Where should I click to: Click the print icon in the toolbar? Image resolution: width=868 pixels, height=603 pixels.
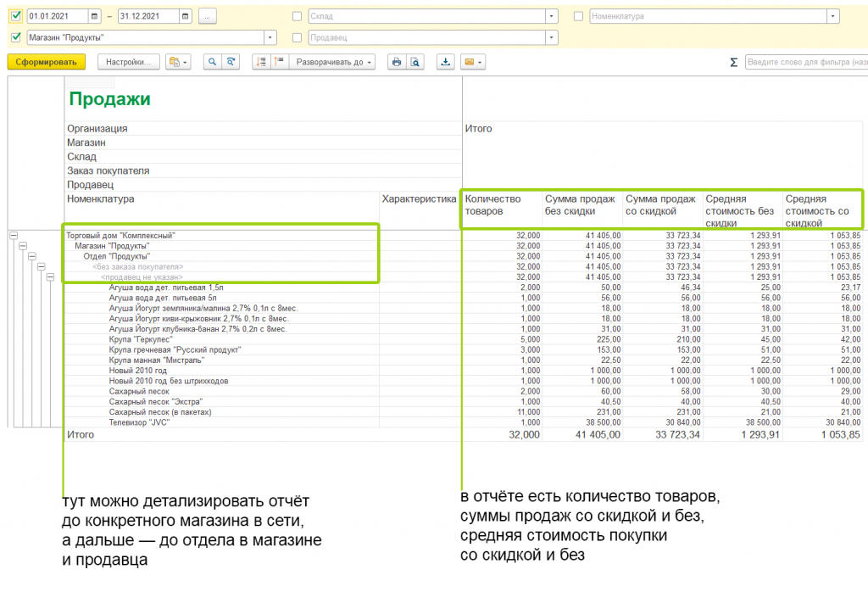pos(396,62)
